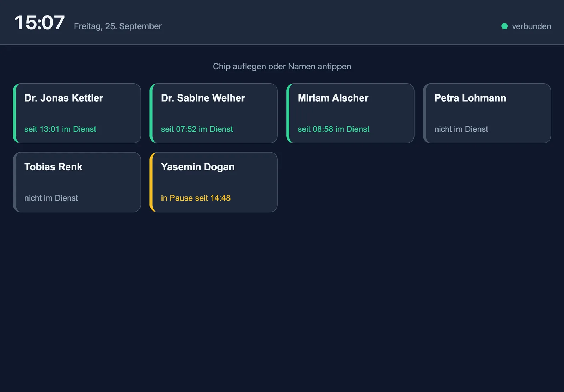Tap the Yasemin Dogan name
Screen dimensions: 564x392
coord(198,167)
